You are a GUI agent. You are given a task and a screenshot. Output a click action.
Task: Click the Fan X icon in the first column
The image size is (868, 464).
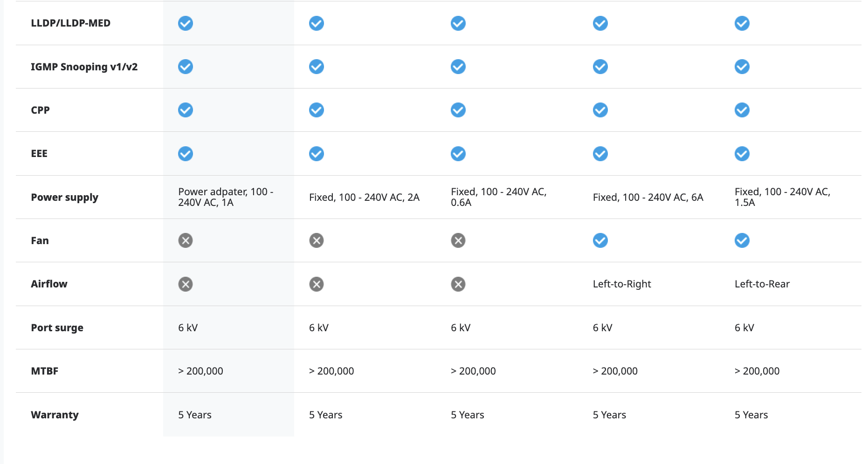185,240
